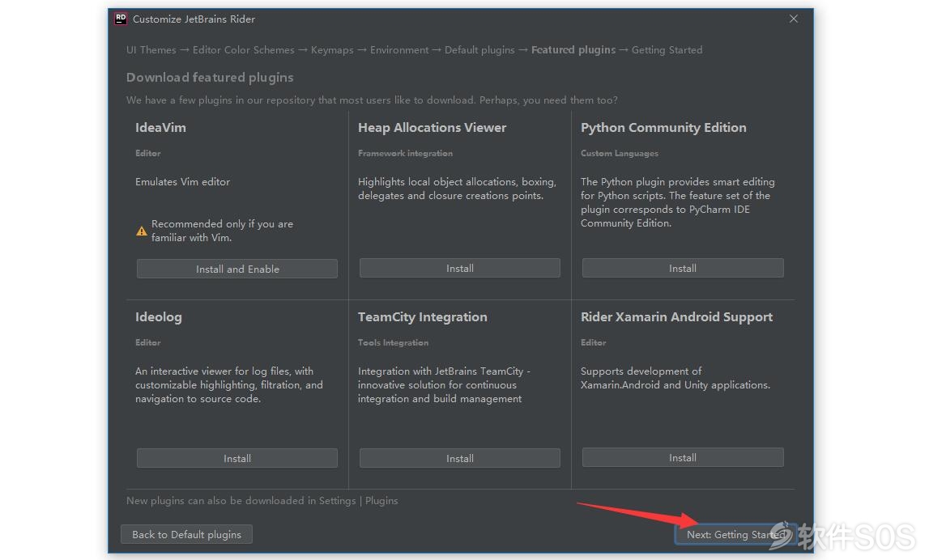Click the 'Custom Languages' category label

[620, 153]
